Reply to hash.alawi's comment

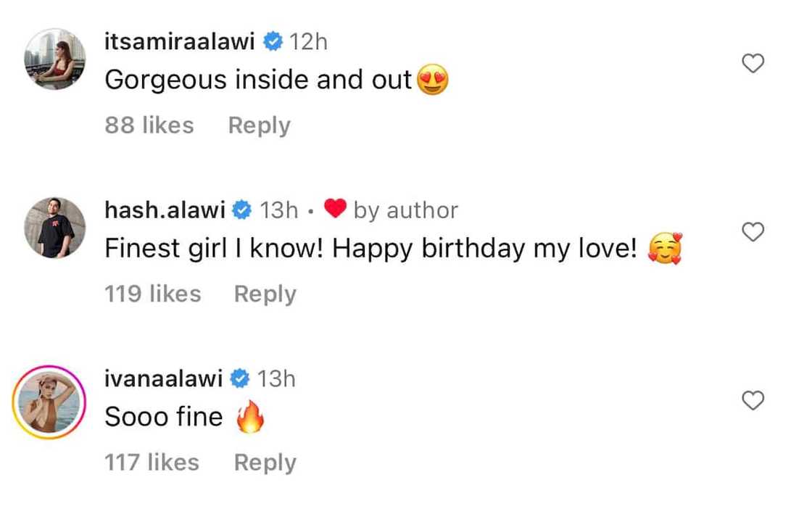[265, 294]
